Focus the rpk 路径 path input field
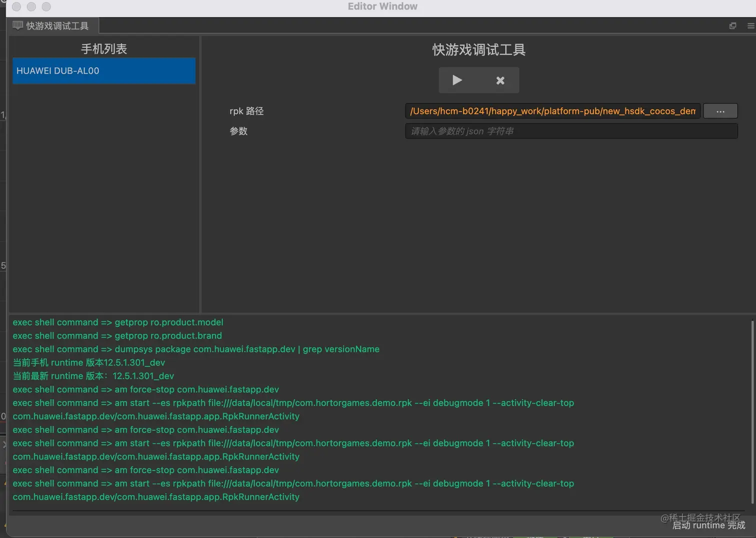The height and width of the screenshot is (538, 756). point(552,111)
